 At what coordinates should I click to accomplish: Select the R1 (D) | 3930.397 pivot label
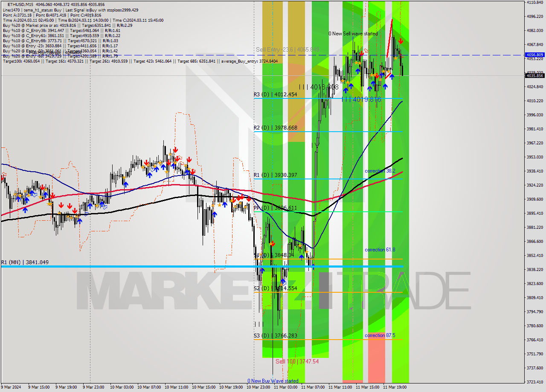(275, 175)
